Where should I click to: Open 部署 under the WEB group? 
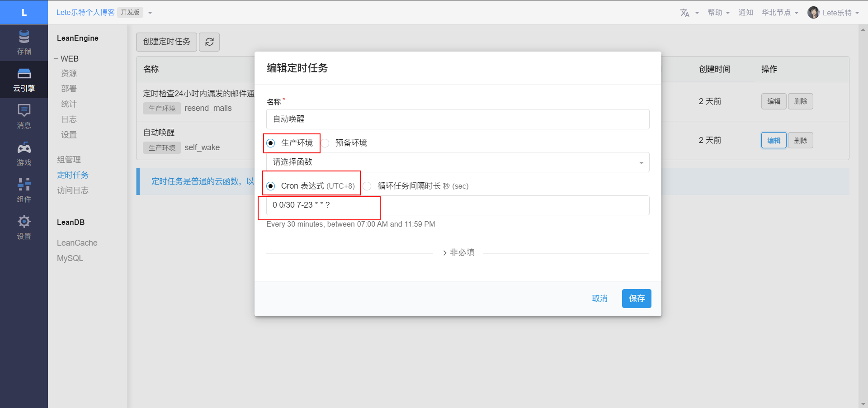69,89
